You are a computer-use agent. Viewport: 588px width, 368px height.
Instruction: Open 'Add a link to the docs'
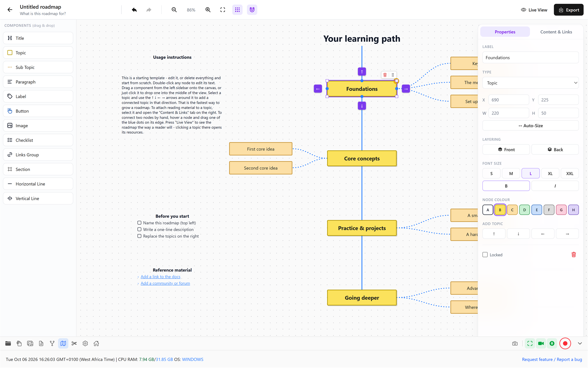[x=160, y=277]
